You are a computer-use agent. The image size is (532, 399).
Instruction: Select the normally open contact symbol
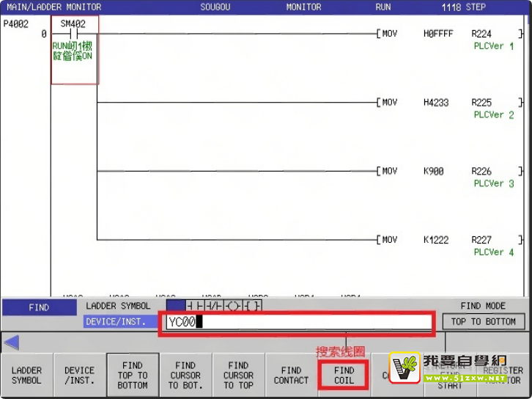tap(196, 306)
